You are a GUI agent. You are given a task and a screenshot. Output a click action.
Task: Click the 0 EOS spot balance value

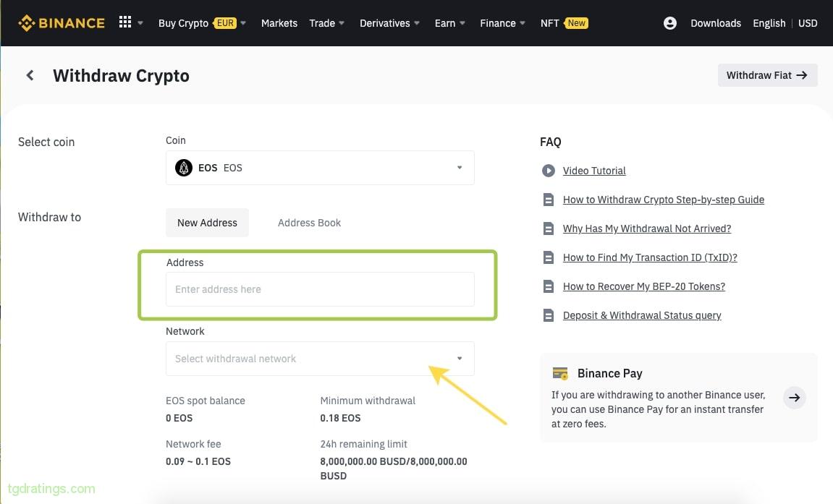[179, 418]
